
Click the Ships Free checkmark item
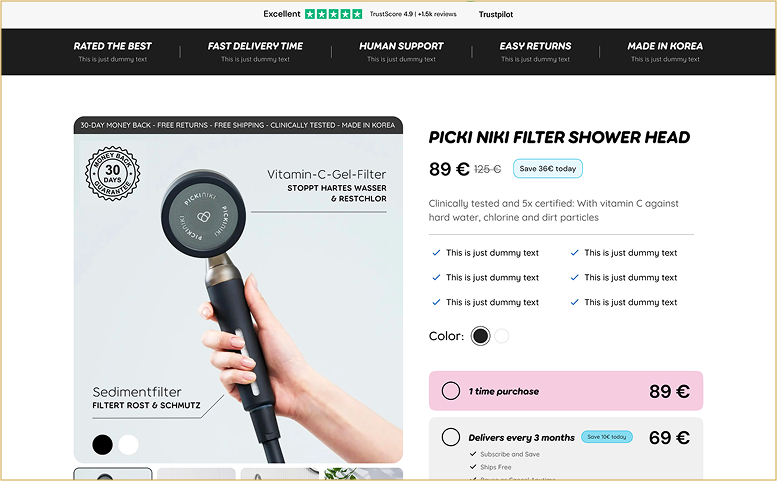pyautogui.click(x=491, y=467)
